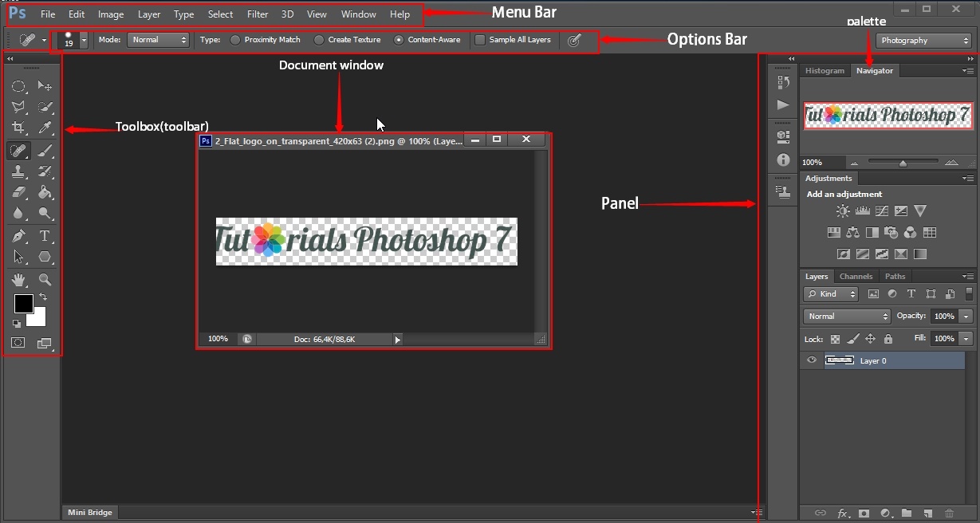Select the Eyedropper tool
The width and height of the screenshot is (980, 523).
coord(45,128)
